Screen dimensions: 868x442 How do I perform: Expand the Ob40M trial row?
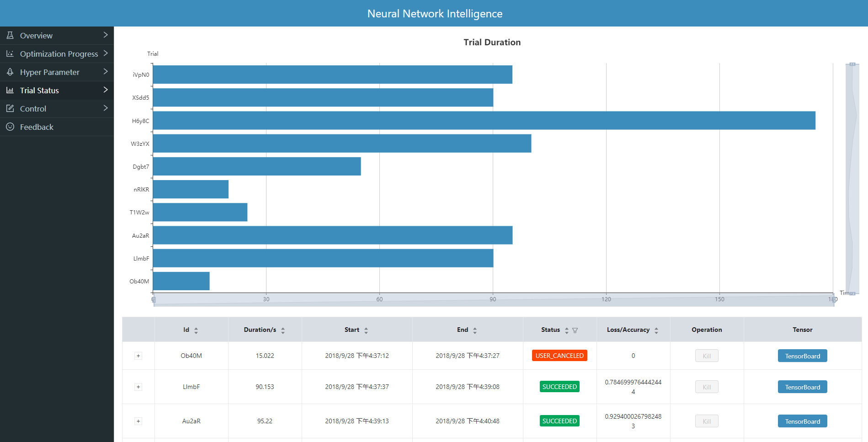(138, 356)
